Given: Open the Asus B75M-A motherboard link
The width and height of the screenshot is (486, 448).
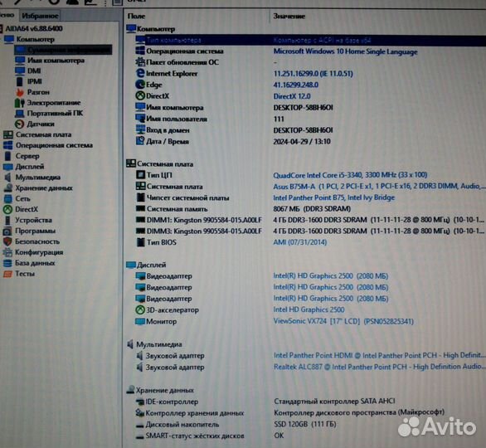Looking at the screenshot, I should point(379,187).
